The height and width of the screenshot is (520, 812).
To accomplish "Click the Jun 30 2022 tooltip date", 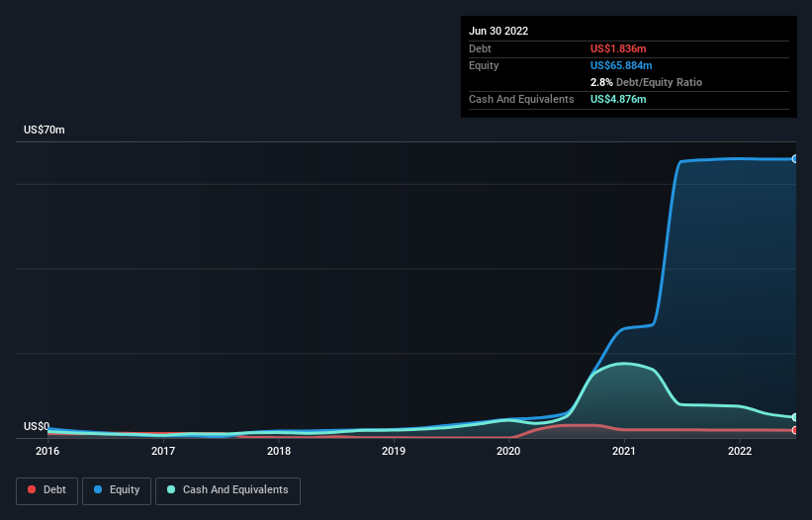I will click(x=498, y=31).
